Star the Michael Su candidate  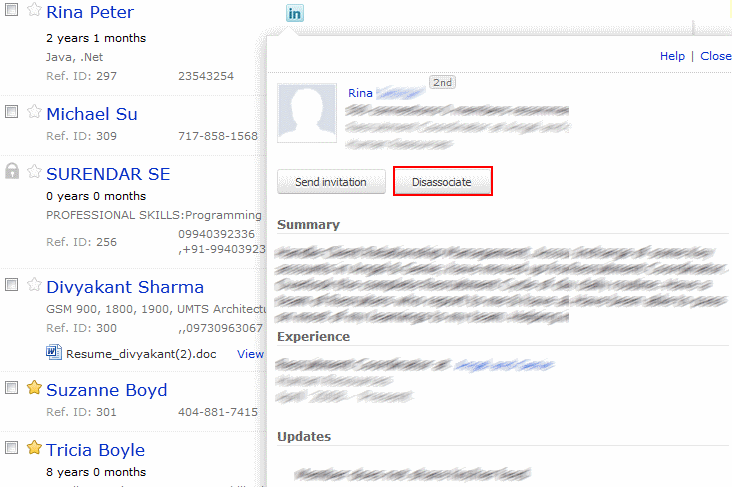coord(34,112)
